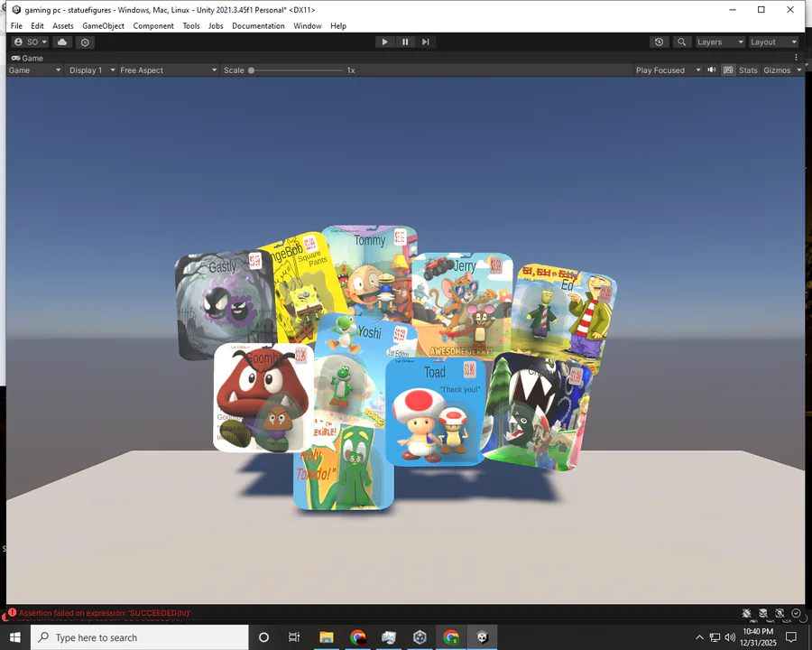812x650 pixels.
Task: Open the Unity Cloud services icon
Action: click(62, 42)
